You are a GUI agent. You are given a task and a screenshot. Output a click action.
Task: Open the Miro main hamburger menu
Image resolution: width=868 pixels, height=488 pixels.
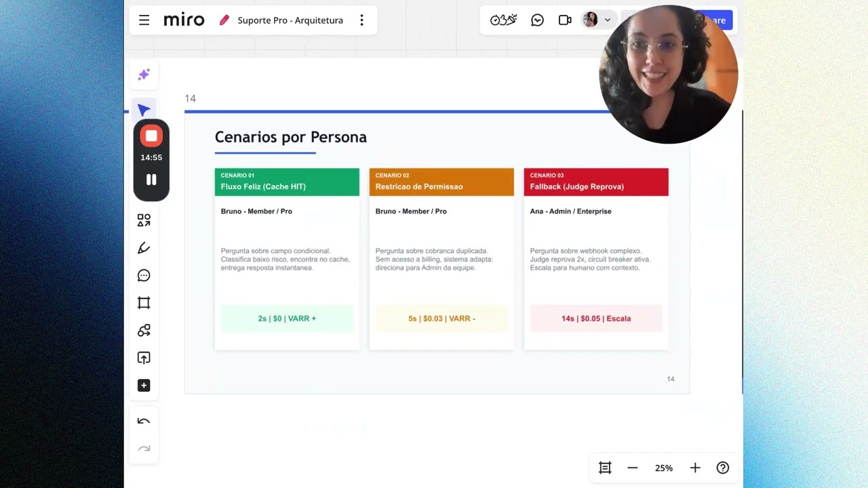(x=144, y=20)
